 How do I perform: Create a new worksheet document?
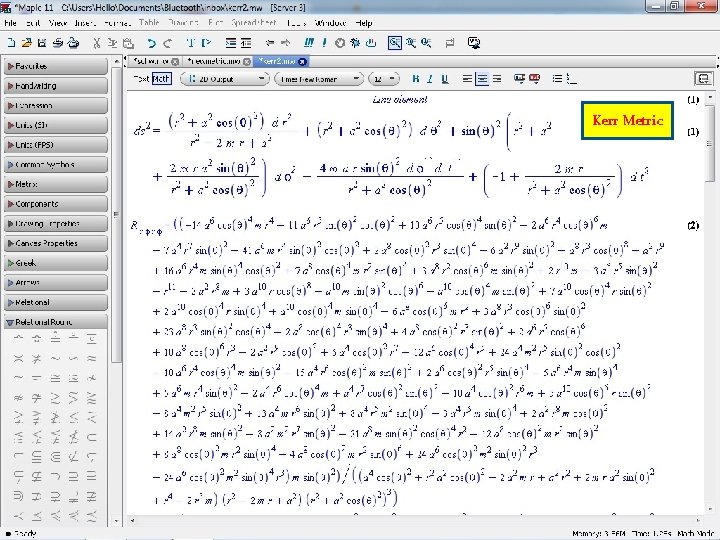click(x=11, y=43)
